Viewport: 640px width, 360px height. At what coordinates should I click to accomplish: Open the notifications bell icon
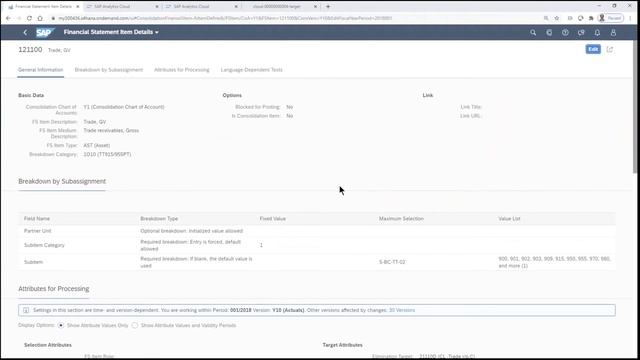click(597, 32)
